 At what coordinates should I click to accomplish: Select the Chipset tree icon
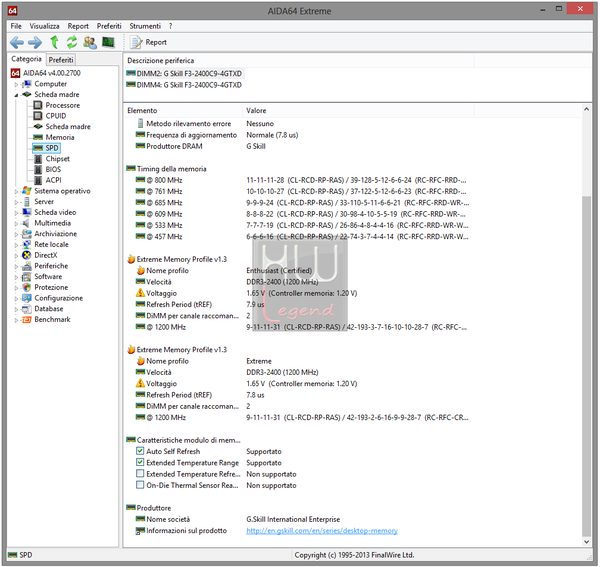(x=38, y=158)
